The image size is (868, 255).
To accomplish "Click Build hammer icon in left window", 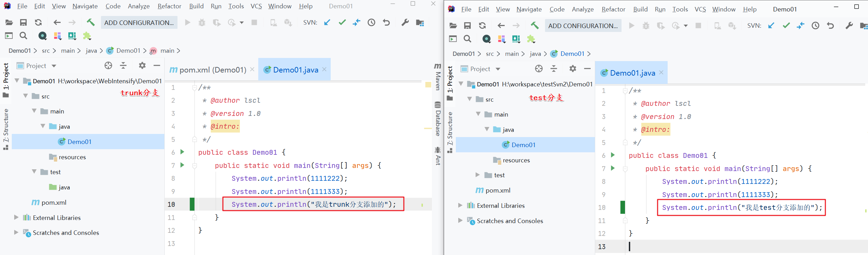I will (90, 23).
